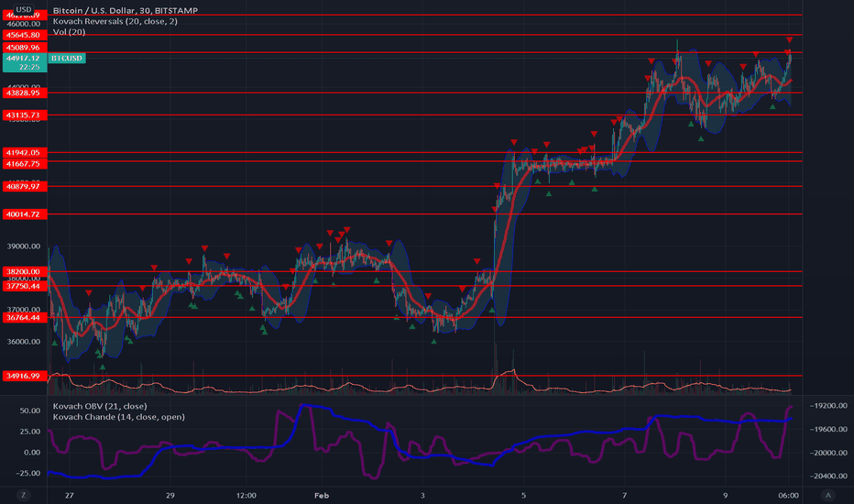The image size is (854, 504).
Task: Click the -25.00 oscillator axis value
Action: (27, 473)
